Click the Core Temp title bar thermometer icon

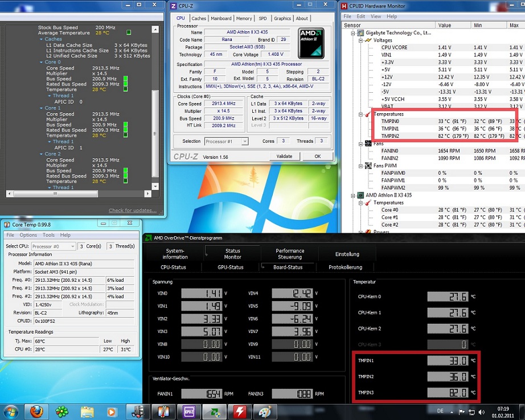(7, 225)
